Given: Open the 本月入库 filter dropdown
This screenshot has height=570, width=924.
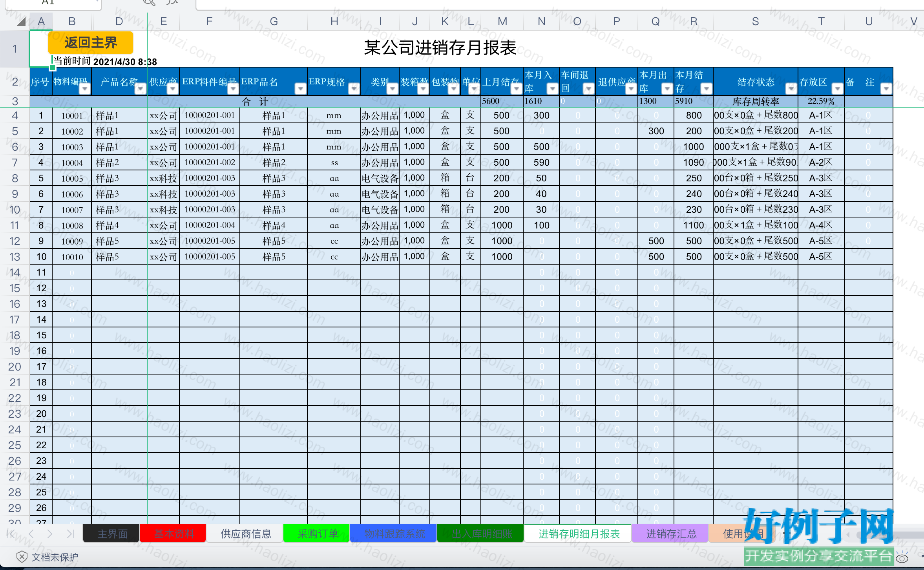Looking at the screenshot, I should pos(552,89).
